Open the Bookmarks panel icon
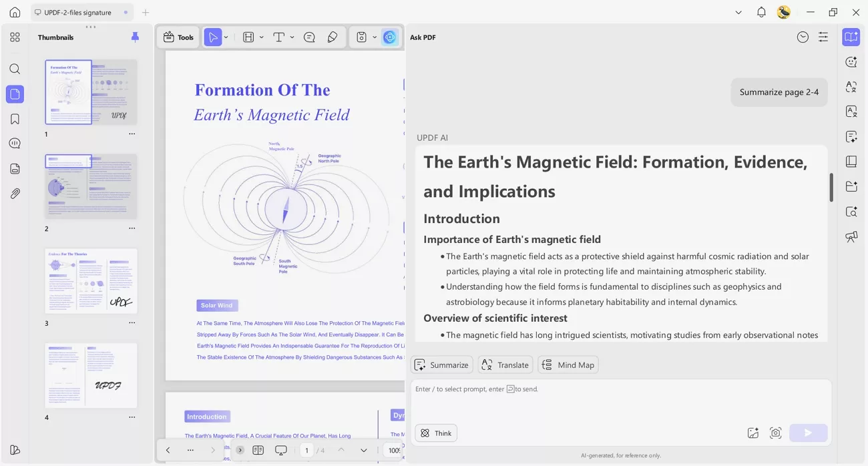The width and height of the screenshot is (868, 466). tap(15, 119)
